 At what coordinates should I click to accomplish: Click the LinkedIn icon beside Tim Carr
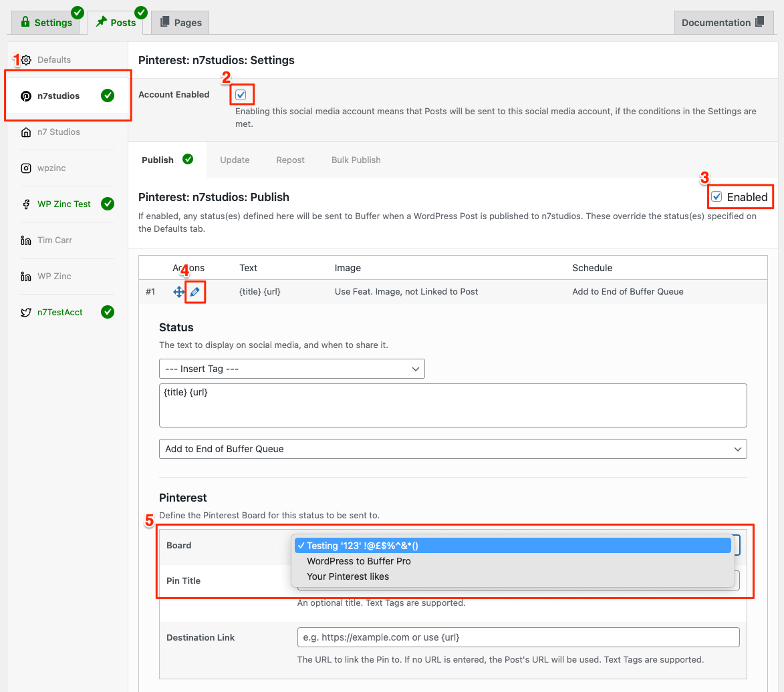(26, 240)
